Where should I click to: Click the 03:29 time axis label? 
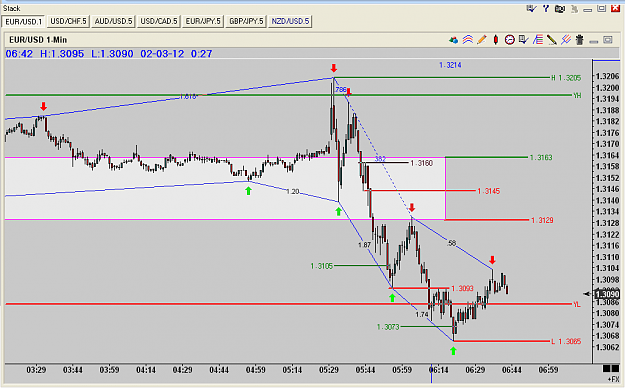click(36, 370)
